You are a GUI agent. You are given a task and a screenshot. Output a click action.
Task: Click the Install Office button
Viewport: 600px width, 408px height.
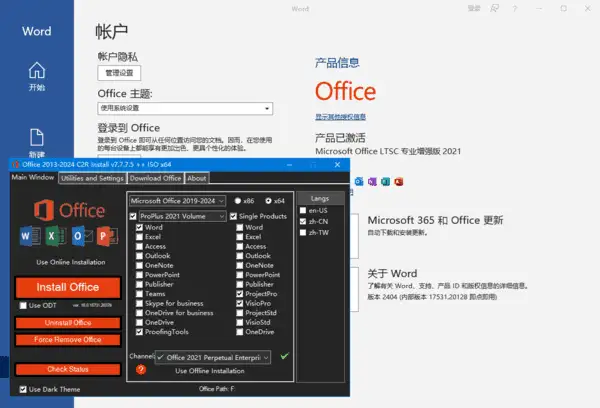tap(68, 287)
